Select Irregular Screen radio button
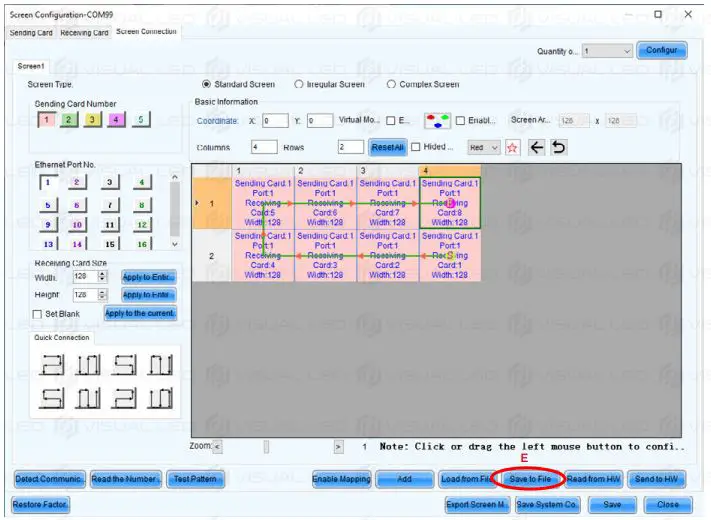The width and height of the screenshot is (711, 520). [299, 84]
